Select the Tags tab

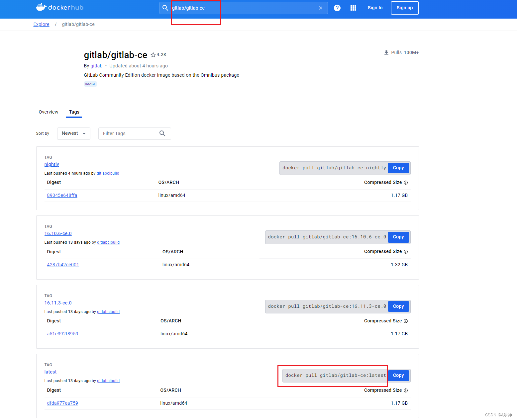(x=74, y=112)
